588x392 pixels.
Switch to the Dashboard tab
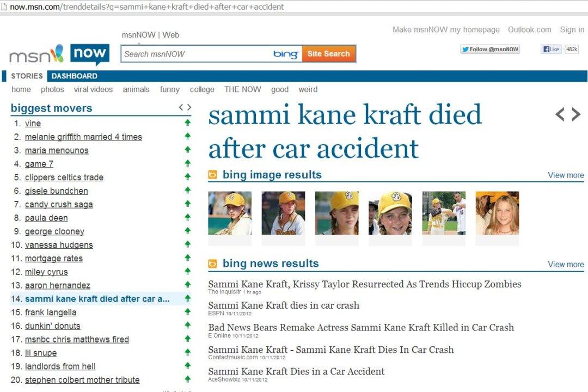(x=75, y=76)
